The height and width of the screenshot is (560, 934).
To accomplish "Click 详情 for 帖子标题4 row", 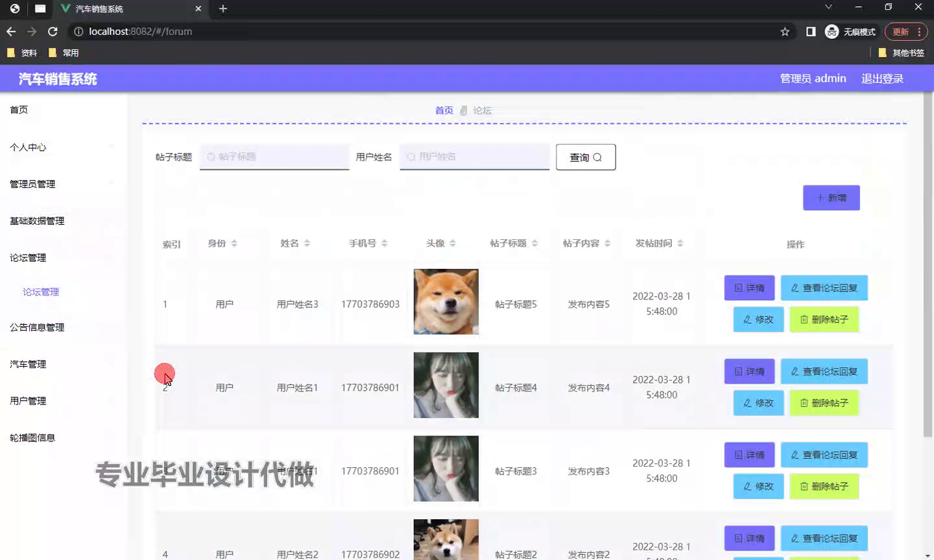I will pyautogui.click(x=749, y=371).
